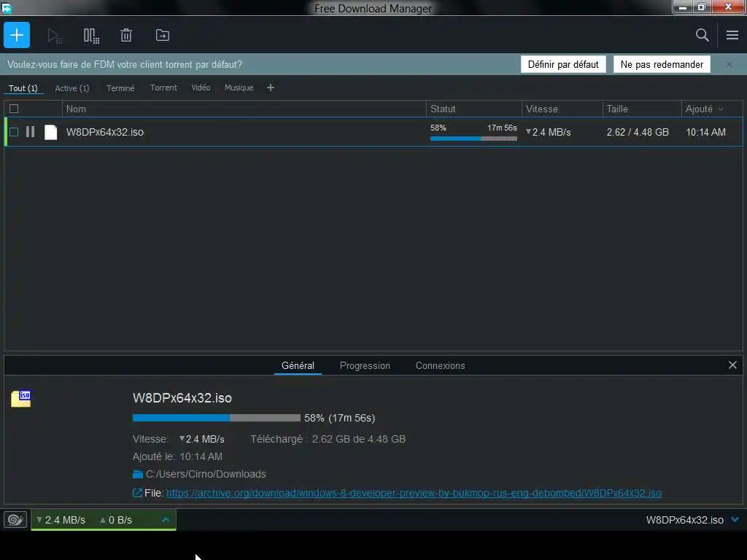Click the row progress bar at 58%
Screen dimensions: 747x560
[x=473, y=139]
